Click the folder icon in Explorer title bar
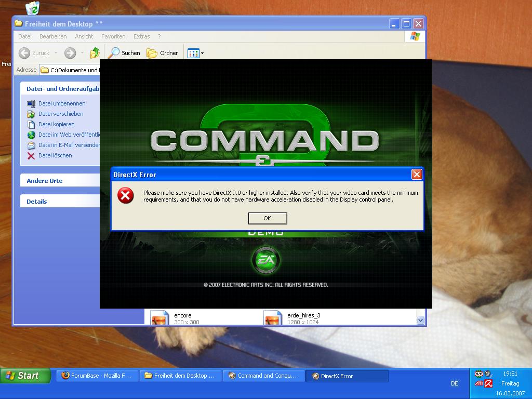This screenshot has height=399, width=532. pyautogui.click(x=19, y=24)
